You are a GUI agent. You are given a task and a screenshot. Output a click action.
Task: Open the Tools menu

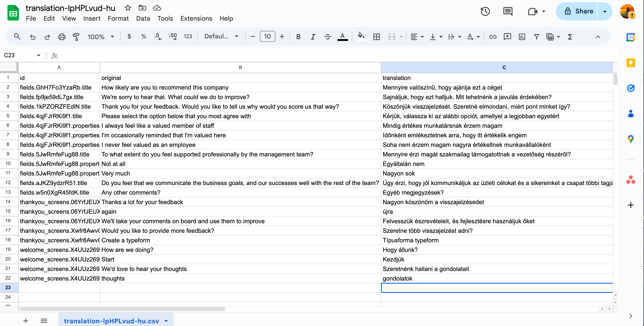tap(165, 18)
